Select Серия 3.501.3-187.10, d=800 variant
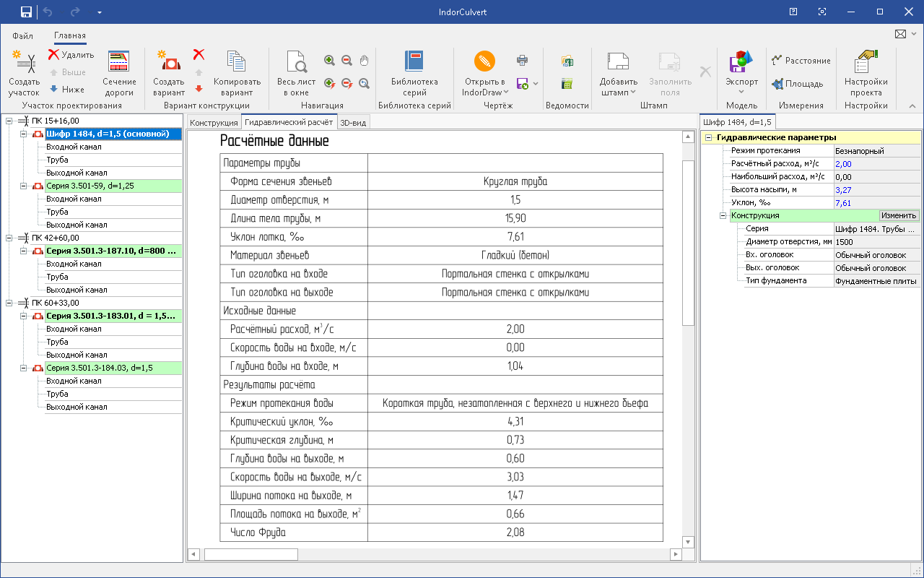The height and width of the screenshot is (578, 924). pyautogui.click(x=113, y=251)
